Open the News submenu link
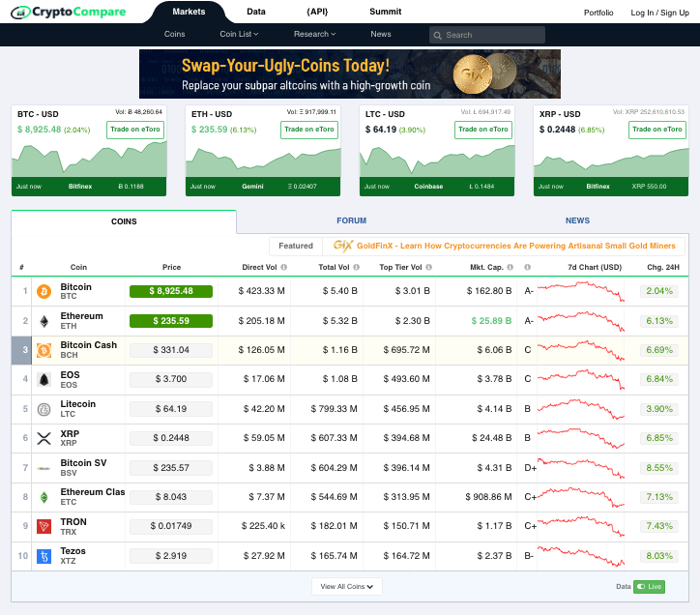700x615 pixels. click(x=381, y=35)
